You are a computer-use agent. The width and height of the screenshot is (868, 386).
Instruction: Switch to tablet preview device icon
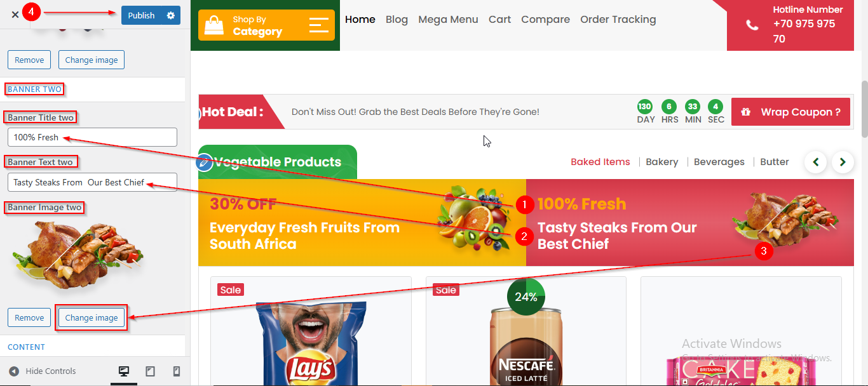(x=151, y=371)
